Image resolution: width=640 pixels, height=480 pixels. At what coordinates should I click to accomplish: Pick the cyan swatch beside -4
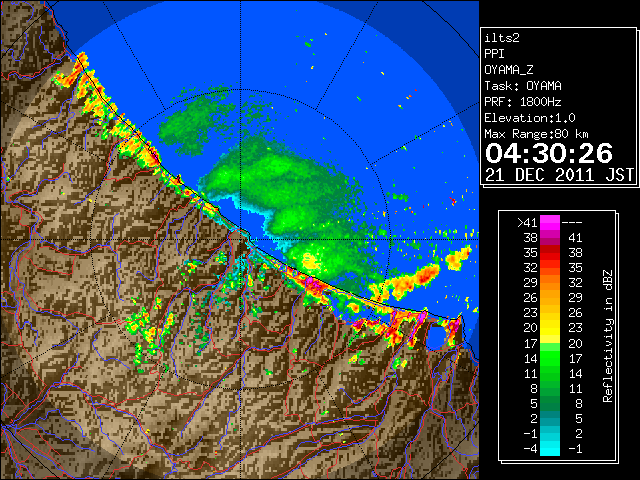(x=550, y=449)
